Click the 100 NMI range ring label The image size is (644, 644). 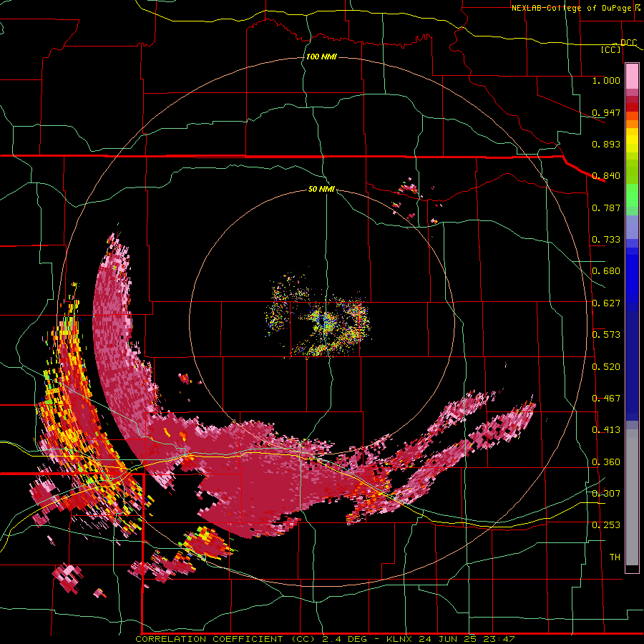pyautogui.click(x=321, y=57)
